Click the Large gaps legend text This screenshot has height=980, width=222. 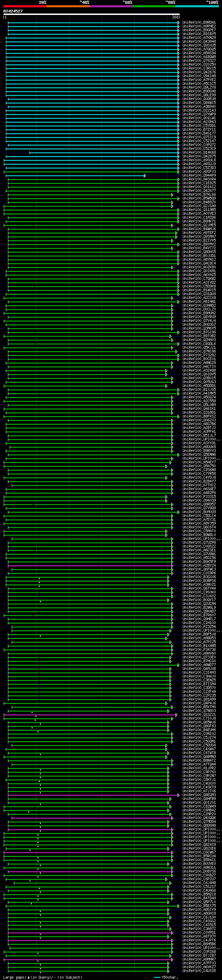(43, 977)
